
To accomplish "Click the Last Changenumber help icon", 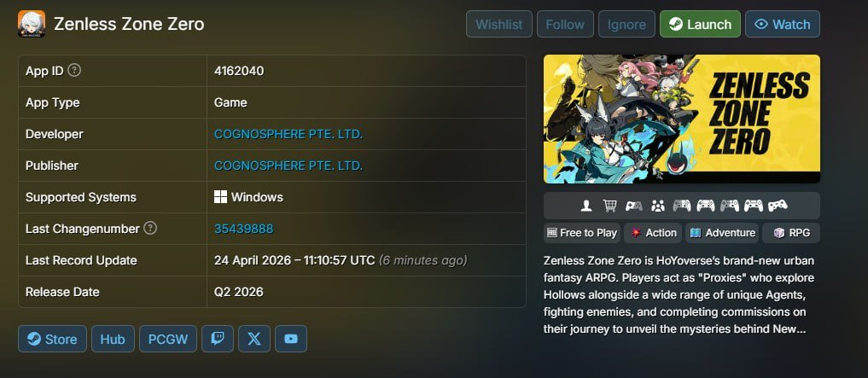I will point(150,228).
